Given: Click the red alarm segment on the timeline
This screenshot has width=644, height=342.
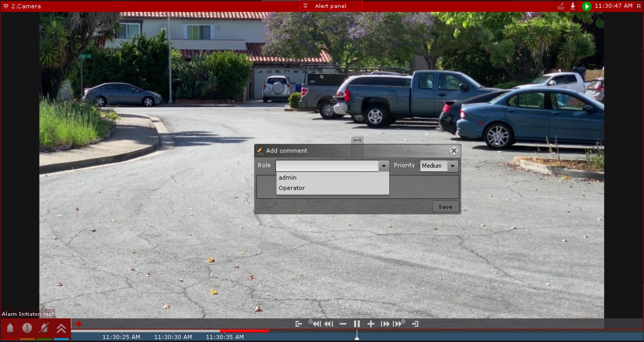Looking at the screenshot, I should tap(244, 331).
